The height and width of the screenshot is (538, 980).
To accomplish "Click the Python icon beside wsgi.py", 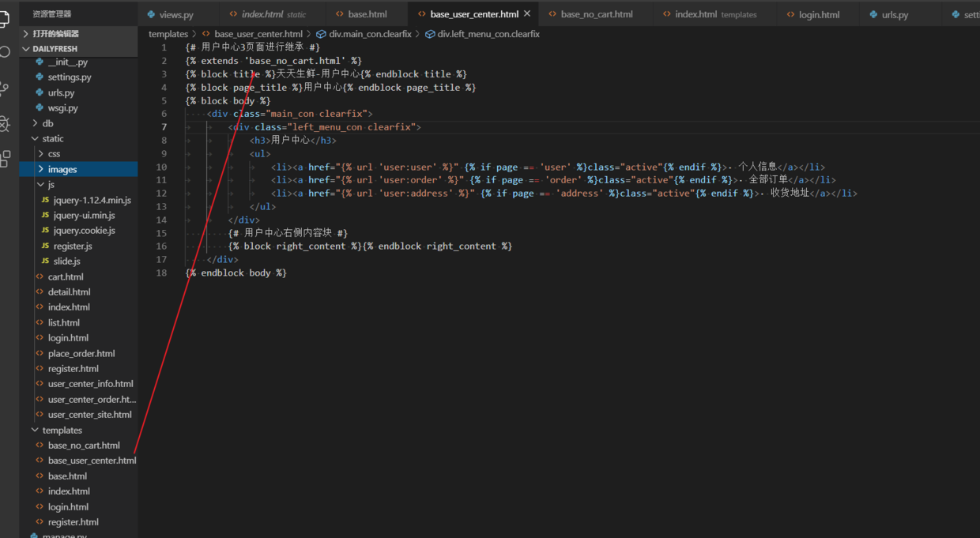I will (40, 108).
